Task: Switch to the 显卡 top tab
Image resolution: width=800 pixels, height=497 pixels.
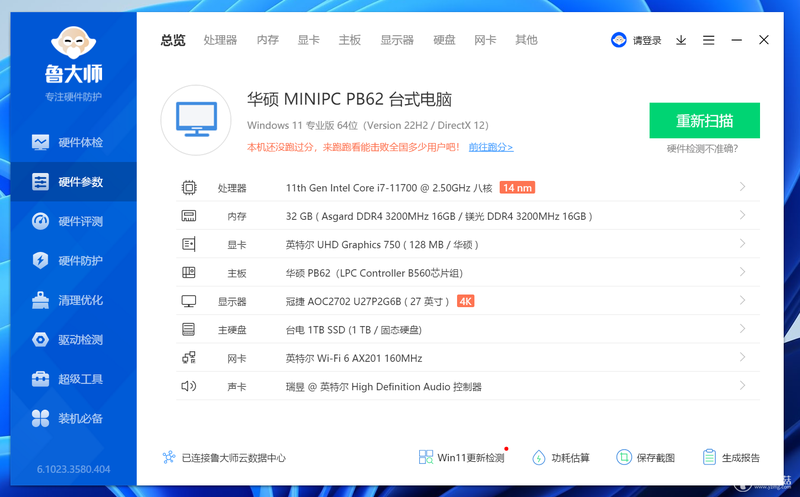Action: pos(309,40)
